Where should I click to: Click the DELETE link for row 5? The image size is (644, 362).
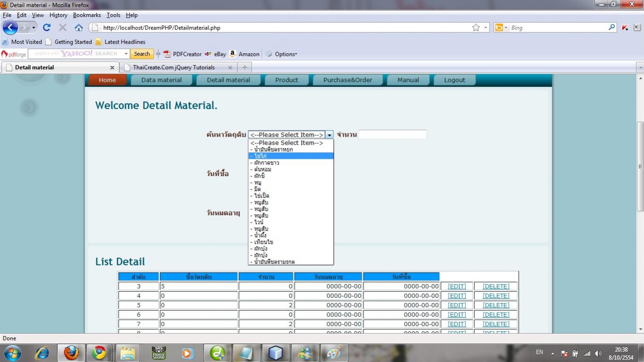495,305
